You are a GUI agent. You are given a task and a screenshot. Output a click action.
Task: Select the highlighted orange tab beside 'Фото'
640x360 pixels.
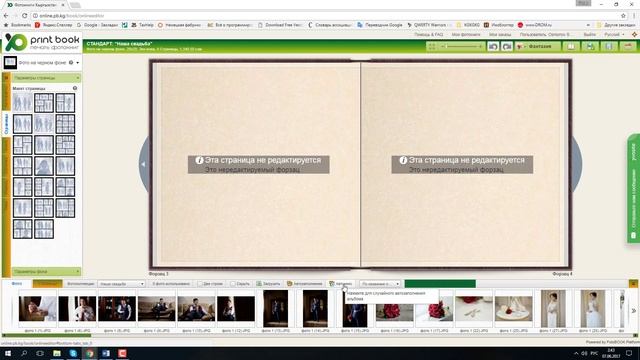tap(47, 284)
